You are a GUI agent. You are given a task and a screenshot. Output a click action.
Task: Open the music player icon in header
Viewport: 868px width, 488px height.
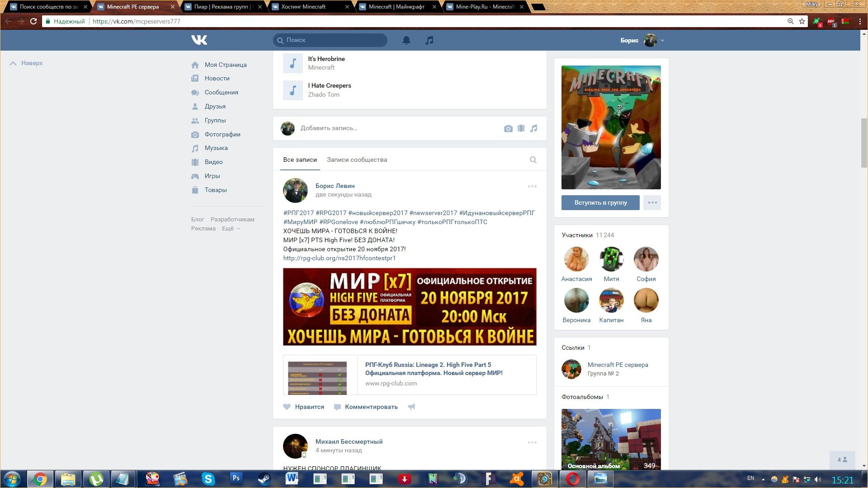pos(429,40)
